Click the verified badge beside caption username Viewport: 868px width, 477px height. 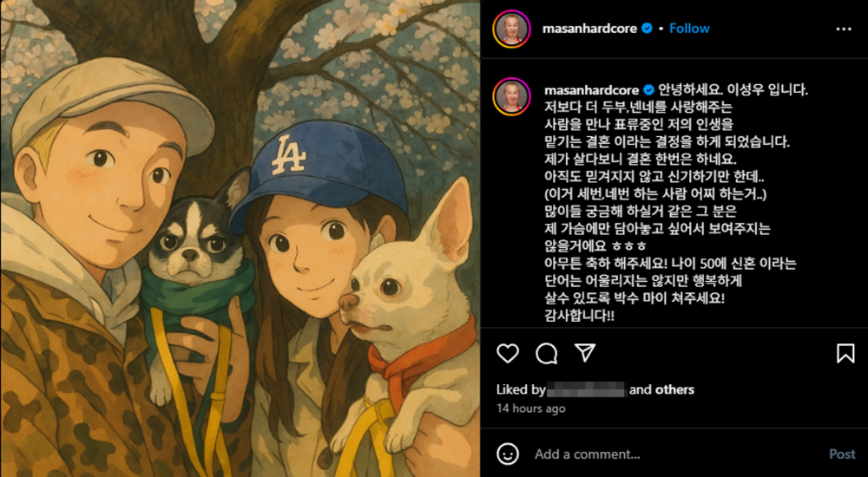pyautogui.click(x=648, y=90)
